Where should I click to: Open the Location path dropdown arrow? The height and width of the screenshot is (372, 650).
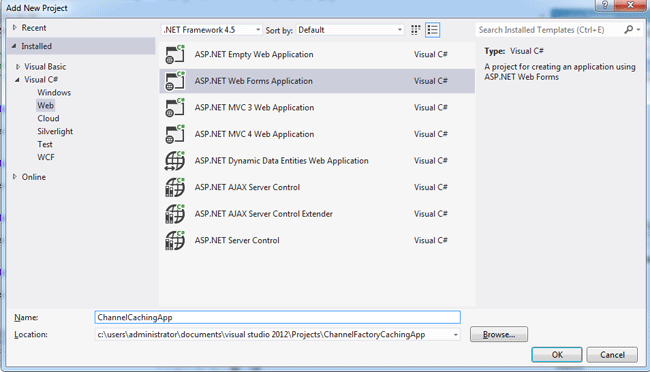point(456,335)
